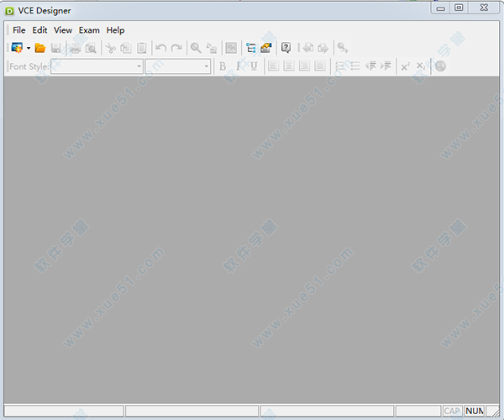Click the next question arrow icon
Screen dimensions: 504x420
coord(323,48)
